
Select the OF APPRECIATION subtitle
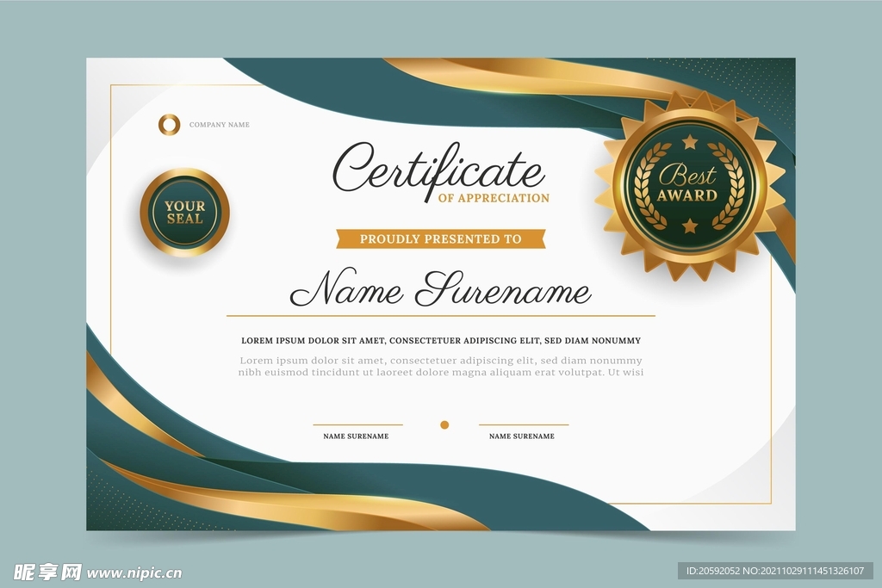click(x=494, y=198)
